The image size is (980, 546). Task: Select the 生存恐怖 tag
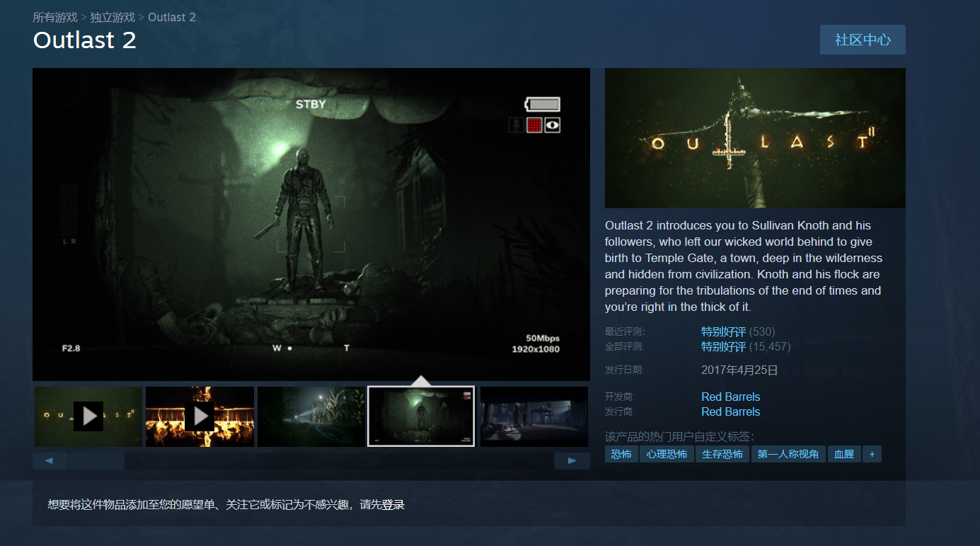[722, 454]
